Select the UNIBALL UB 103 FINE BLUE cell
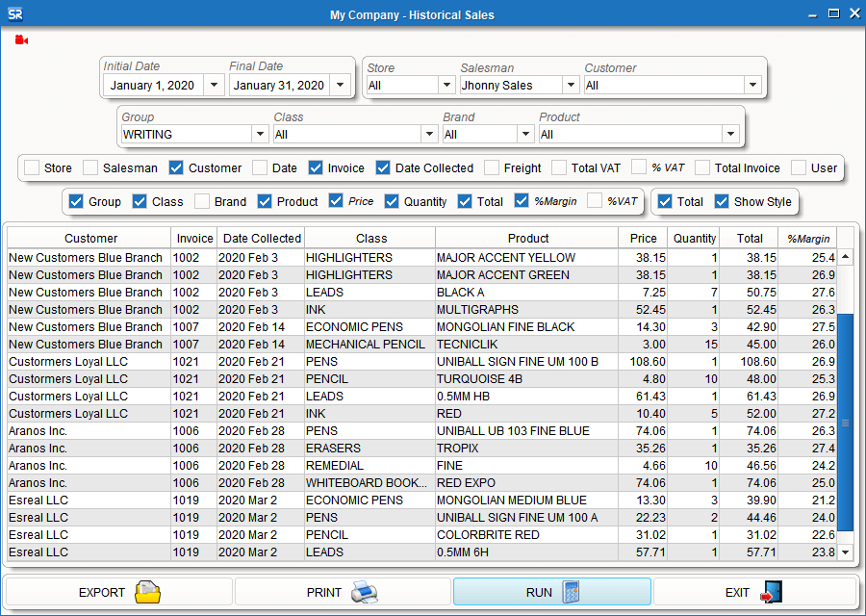 (527, 431)
